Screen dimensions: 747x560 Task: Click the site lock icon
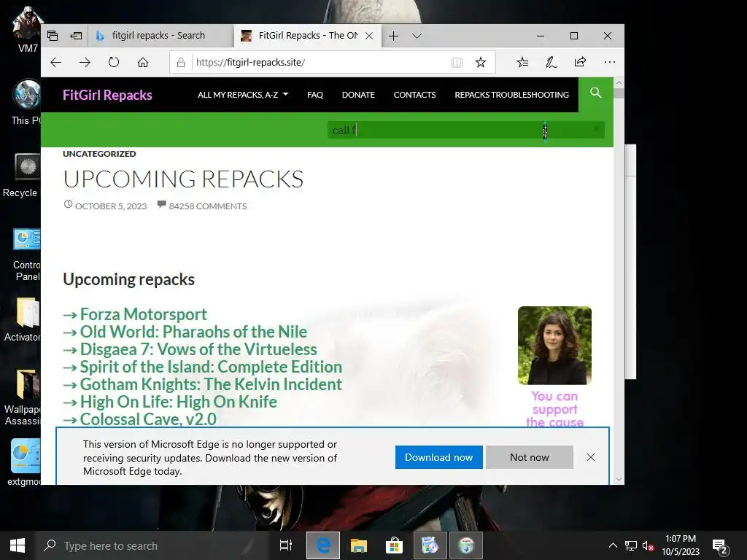tap(181, 63)
